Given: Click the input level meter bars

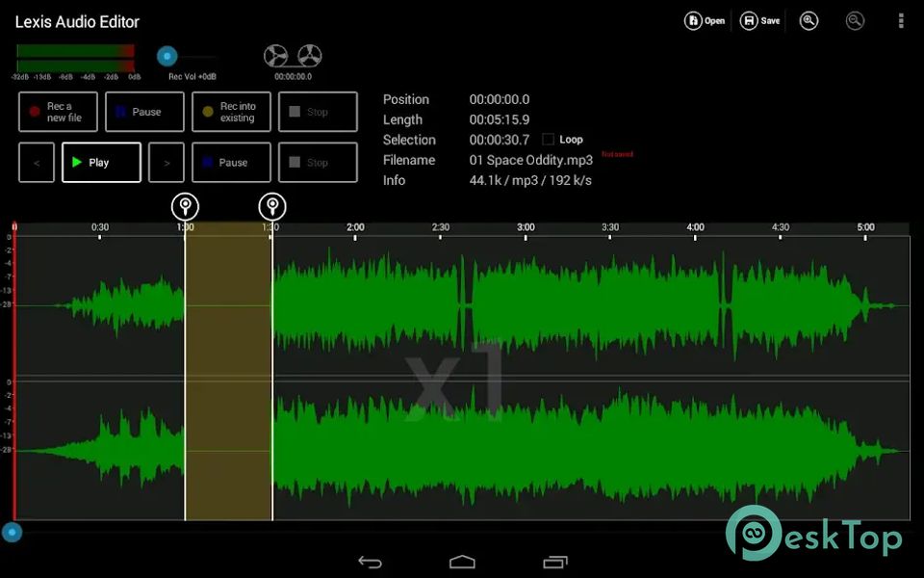Looking at the screenshot, I should coord(75,59).
